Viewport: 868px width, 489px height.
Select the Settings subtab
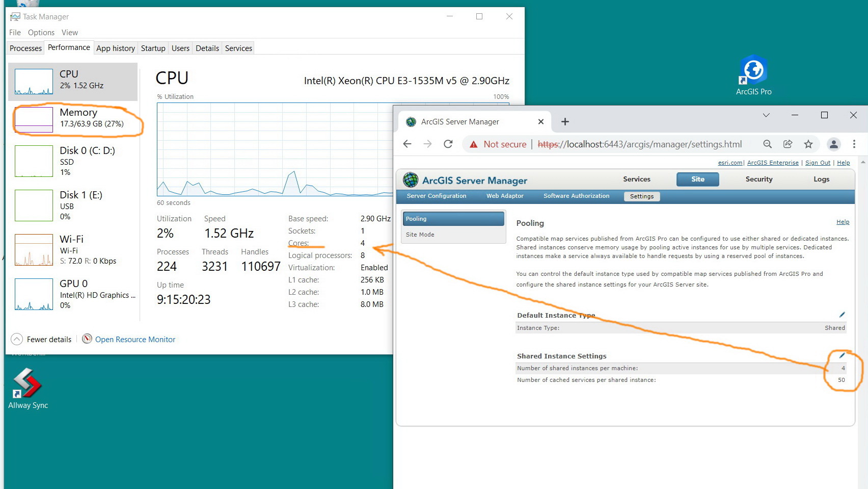642,196
